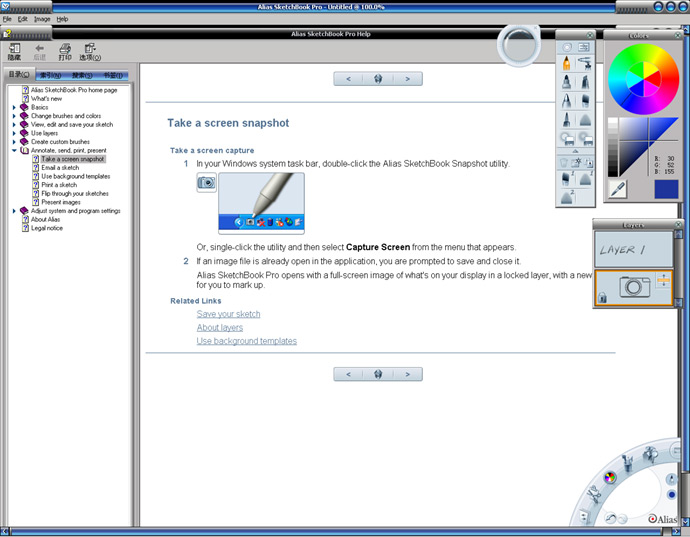This screenshot has width=690, height=537.
Task: Open the file cabinet icon in lagoon
Action: [x=584, y=515]
